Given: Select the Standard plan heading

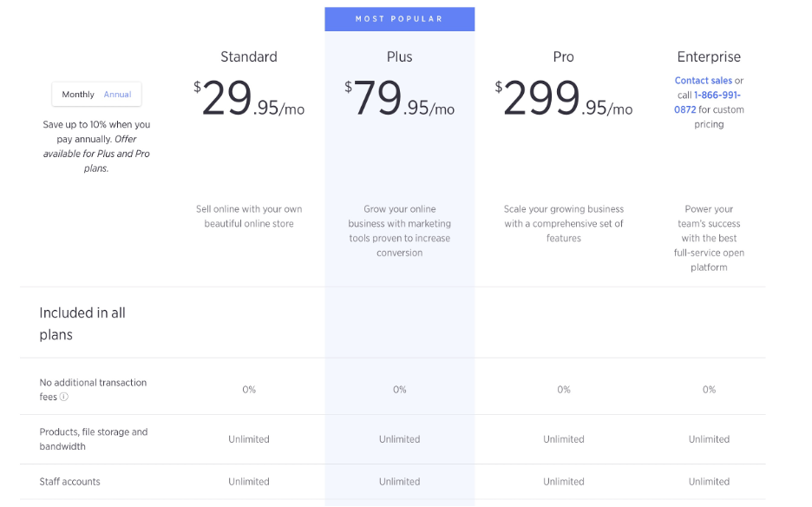Looking at the screenshot, I should (248, 57).
